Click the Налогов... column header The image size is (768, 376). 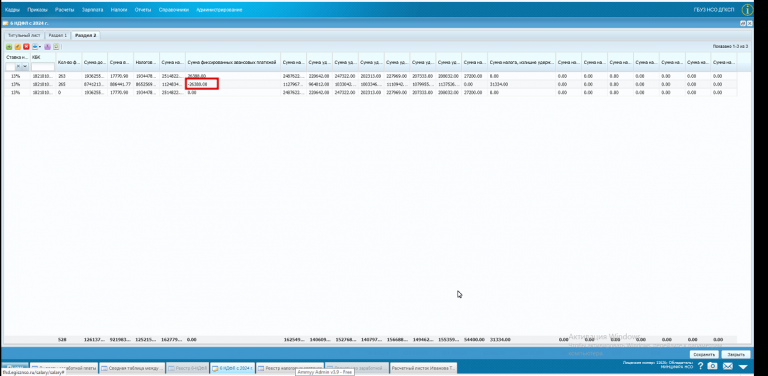[x=146, y=62]
